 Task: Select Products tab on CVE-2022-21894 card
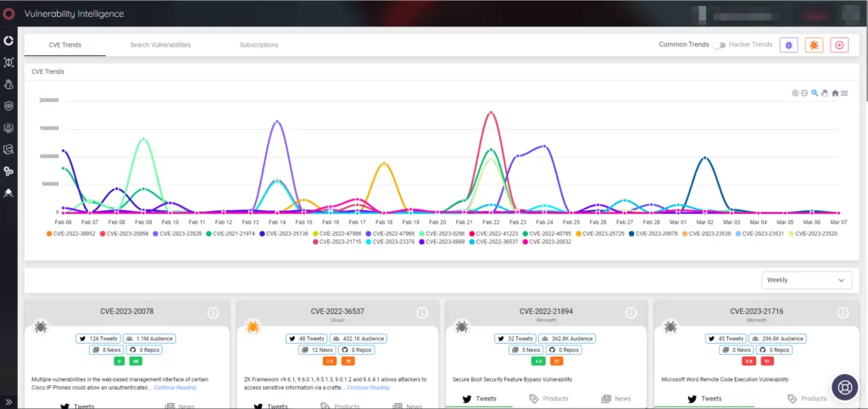coord(549,399)
